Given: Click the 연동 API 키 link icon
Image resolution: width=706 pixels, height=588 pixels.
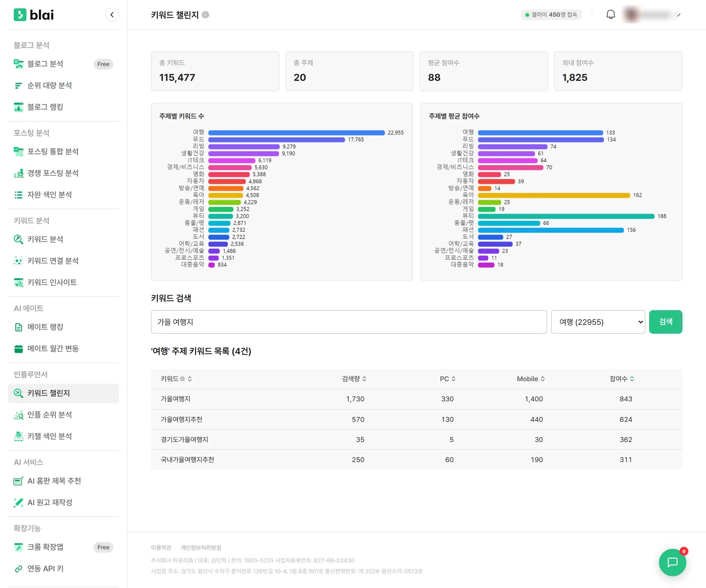Looking at the screenshot, I should pos(19,568).
